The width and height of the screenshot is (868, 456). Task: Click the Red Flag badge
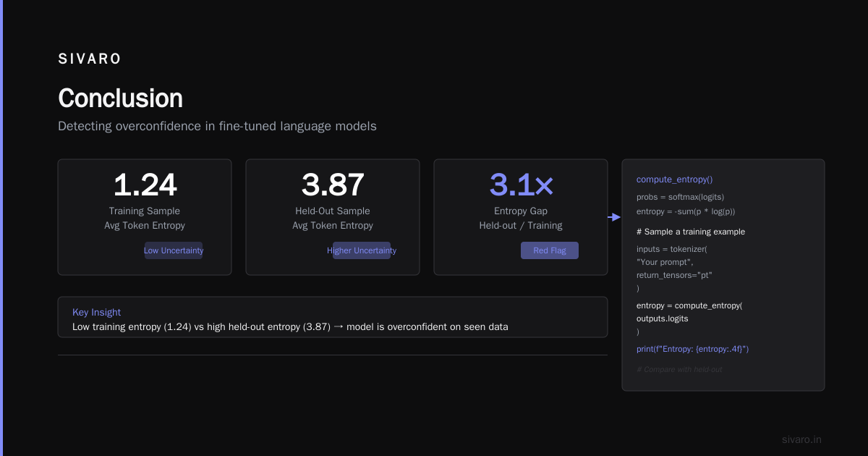click(550, 250)
